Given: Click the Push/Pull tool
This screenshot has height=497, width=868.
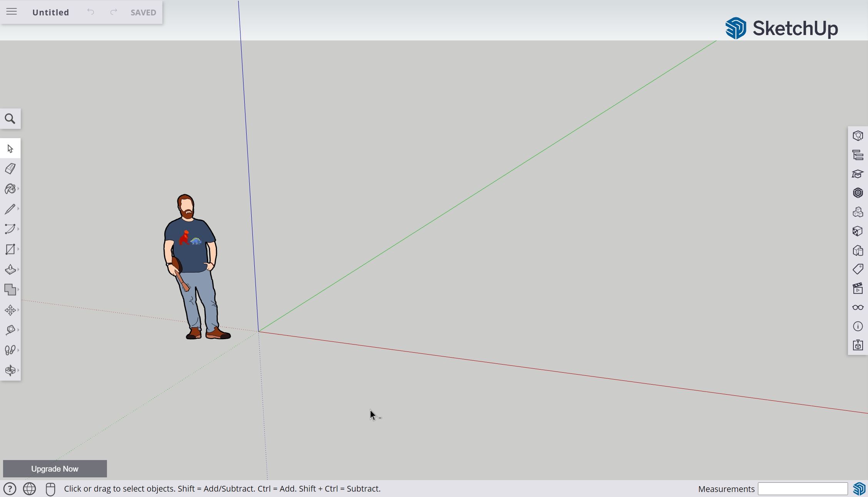Looking at the screenshot, I should pos(10,270).
